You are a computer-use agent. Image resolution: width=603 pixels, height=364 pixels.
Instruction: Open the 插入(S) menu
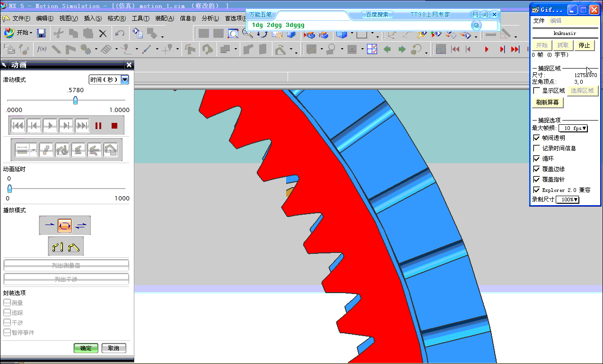(93, 18)
